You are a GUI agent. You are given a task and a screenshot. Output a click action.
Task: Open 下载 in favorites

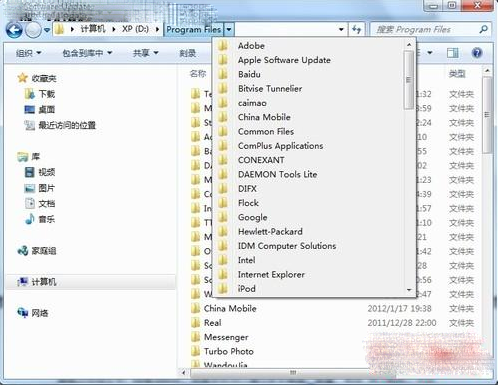coord(40,94)
